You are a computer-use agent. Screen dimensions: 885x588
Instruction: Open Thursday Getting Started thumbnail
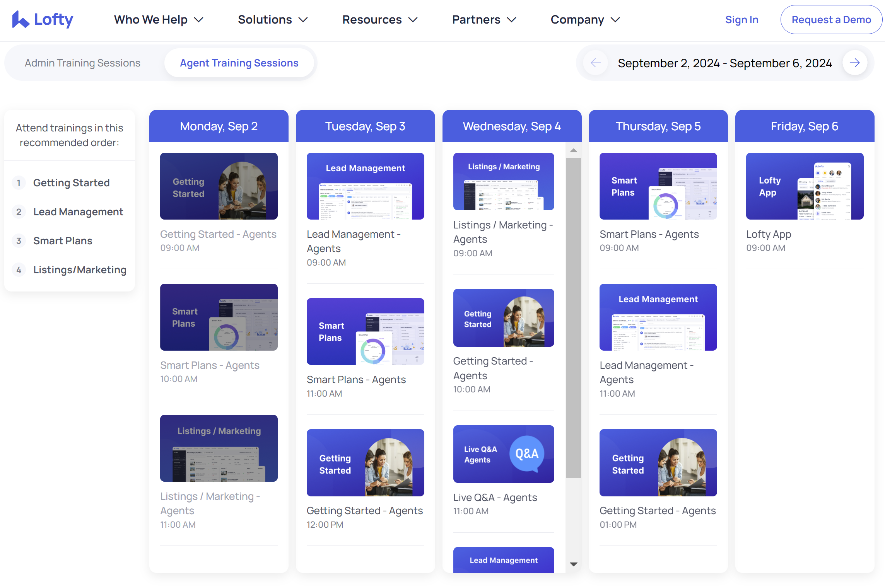(658, 462)
